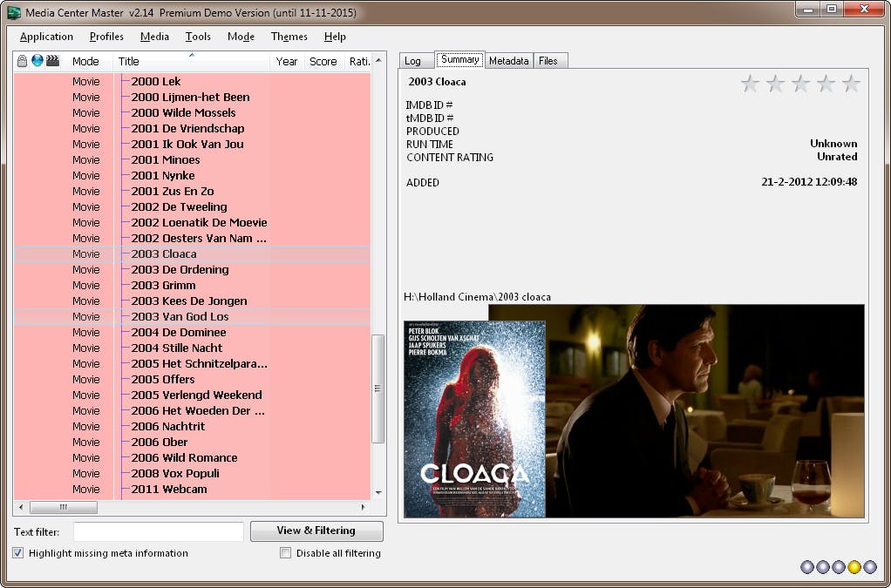891x588 pixels.
Task: Click the View & Filtering button
Action: (316, 531)
